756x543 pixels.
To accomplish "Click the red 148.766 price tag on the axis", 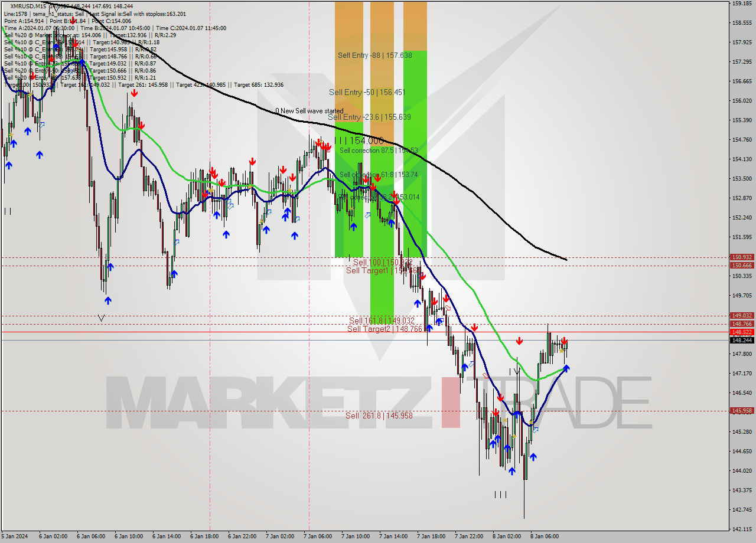I will point(742,324).
